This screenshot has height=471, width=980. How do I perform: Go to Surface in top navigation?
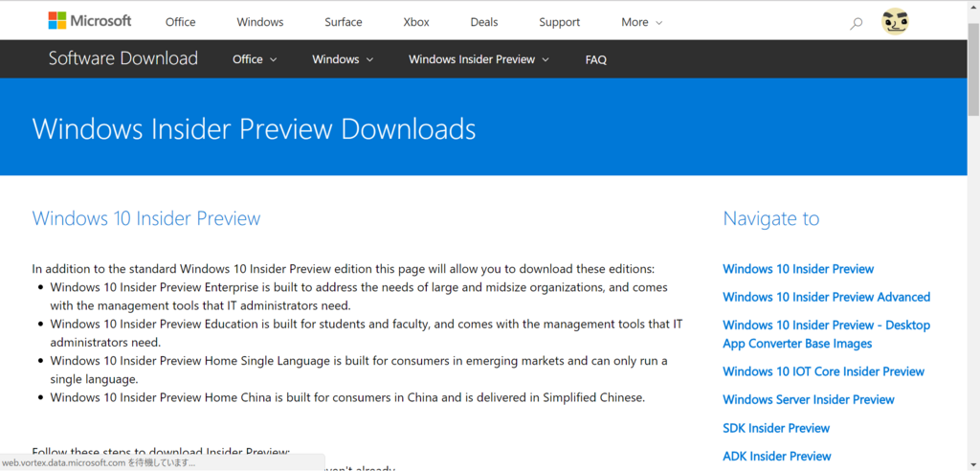(344, 22)
